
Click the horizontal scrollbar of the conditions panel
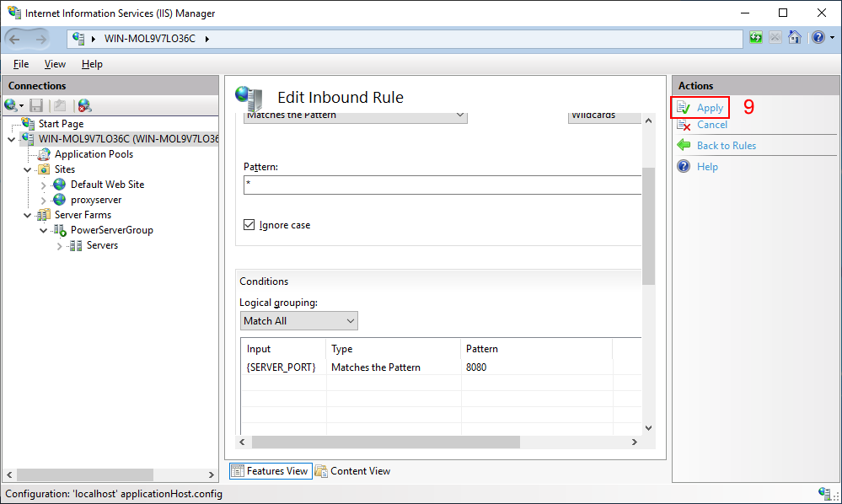click(438, 442)
